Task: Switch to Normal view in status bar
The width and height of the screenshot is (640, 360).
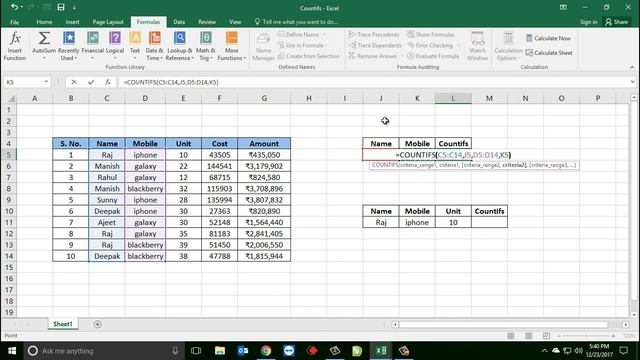Action: [x=511, y=336]
